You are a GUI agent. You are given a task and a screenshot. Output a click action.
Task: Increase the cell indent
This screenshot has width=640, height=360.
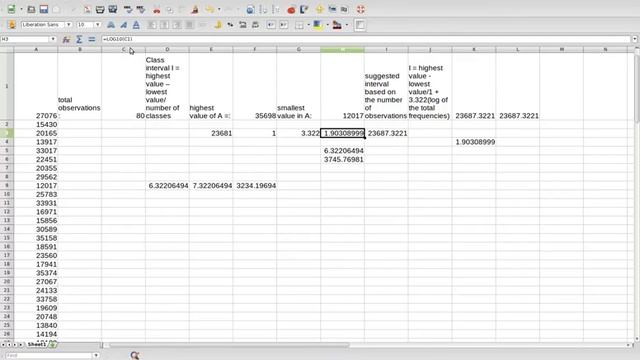(x=284, y=25)
